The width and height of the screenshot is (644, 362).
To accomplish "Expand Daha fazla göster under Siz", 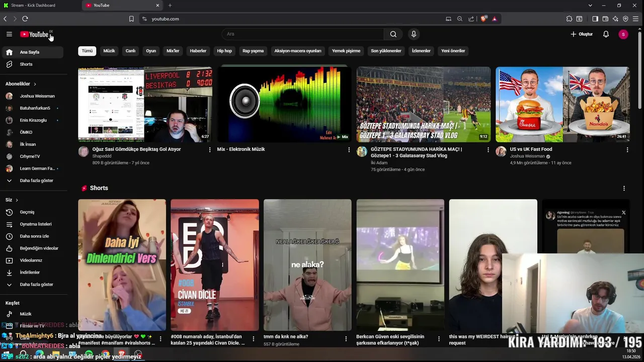I will point(32,285).
